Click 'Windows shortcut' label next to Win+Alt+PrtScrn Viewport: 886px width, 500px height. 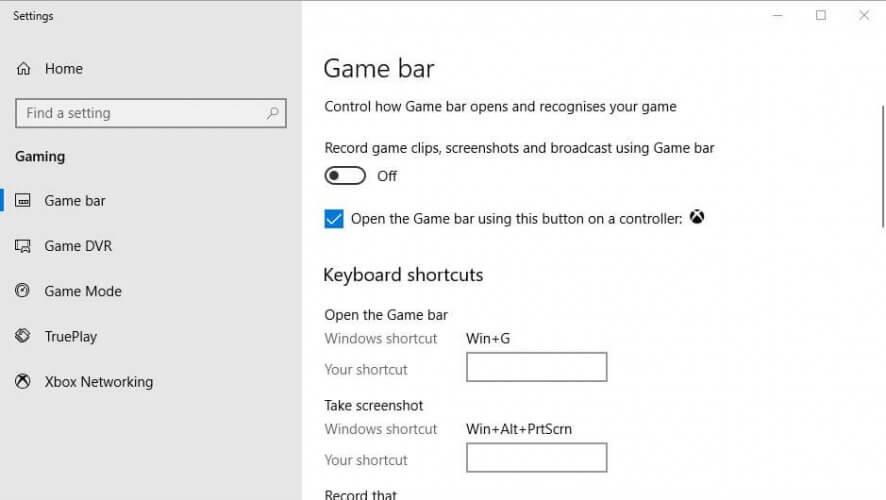pos(381,429)
